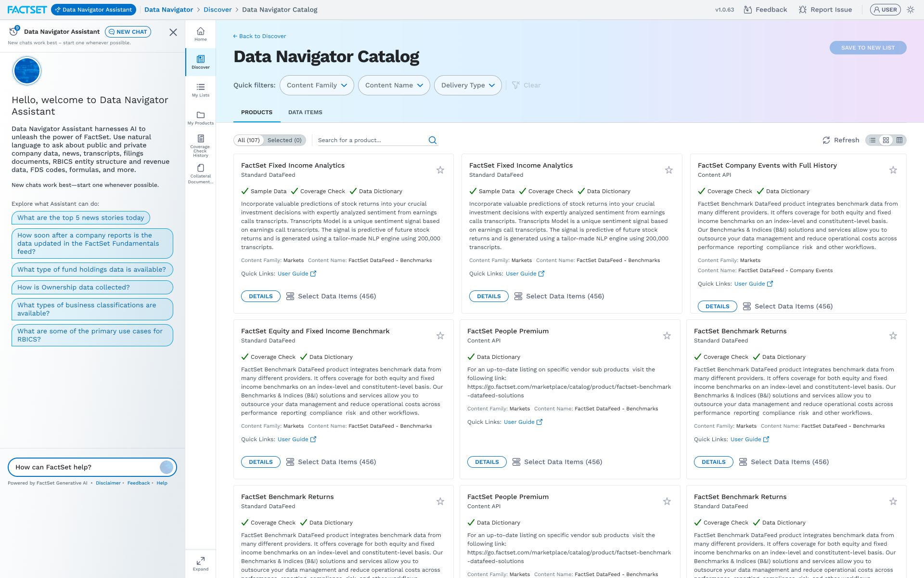This screenshot has height=578, width=924.
Task: Open the Home sidebar icon
Action: tap(201, 34)
